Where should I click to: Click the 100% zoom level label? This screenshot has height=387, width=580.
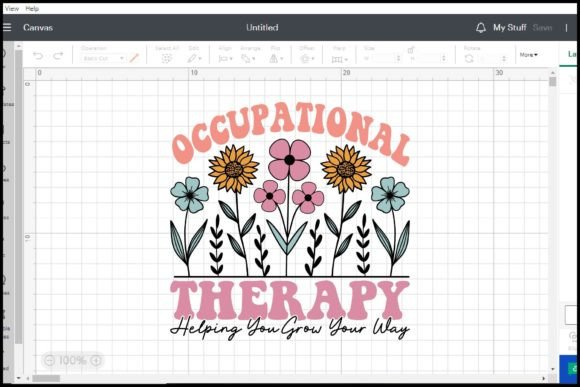tap(72, 360)
